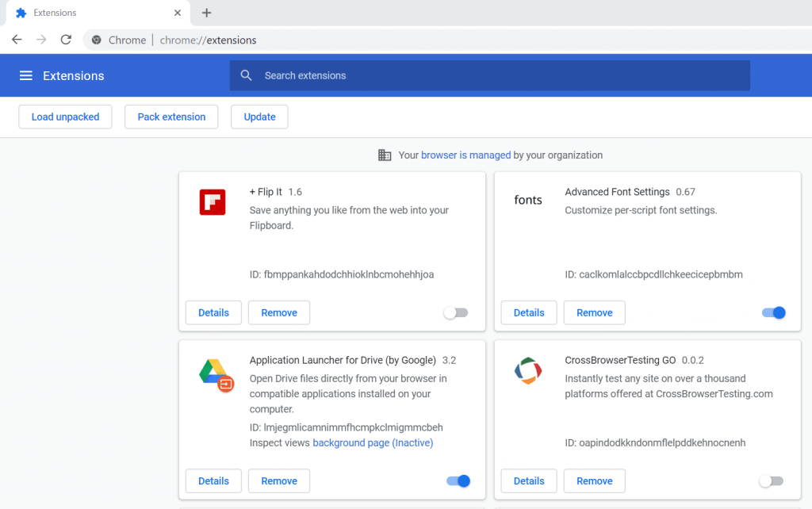Click the ID caclkomlalccbpcdllchkeecicepbmbm text
The height and width of the screenshot is (509, 812).
click(653, 274)
